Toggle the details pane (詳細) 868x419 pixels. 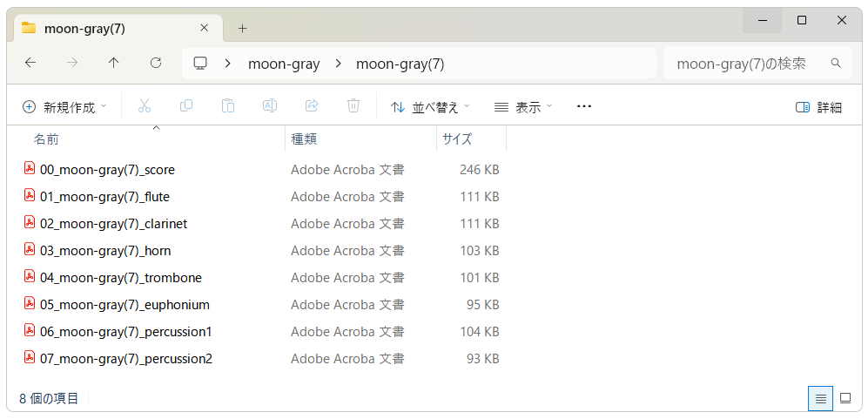point(818,107)
